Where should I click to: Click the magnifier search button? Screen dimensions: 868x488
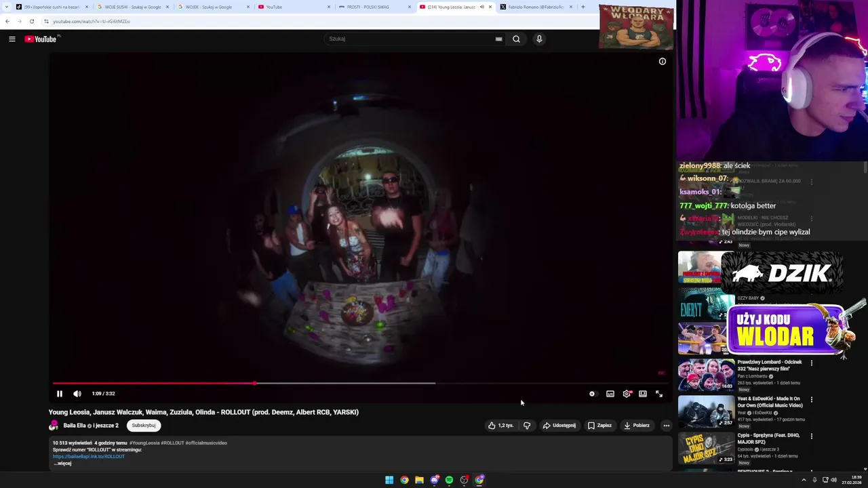pos(516,39)
